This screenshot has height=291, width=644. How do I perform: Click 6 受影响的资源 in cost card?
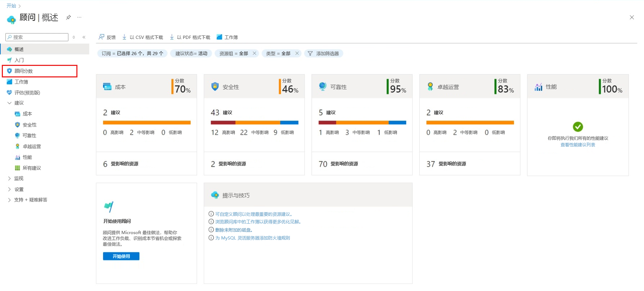coord(121,164)
